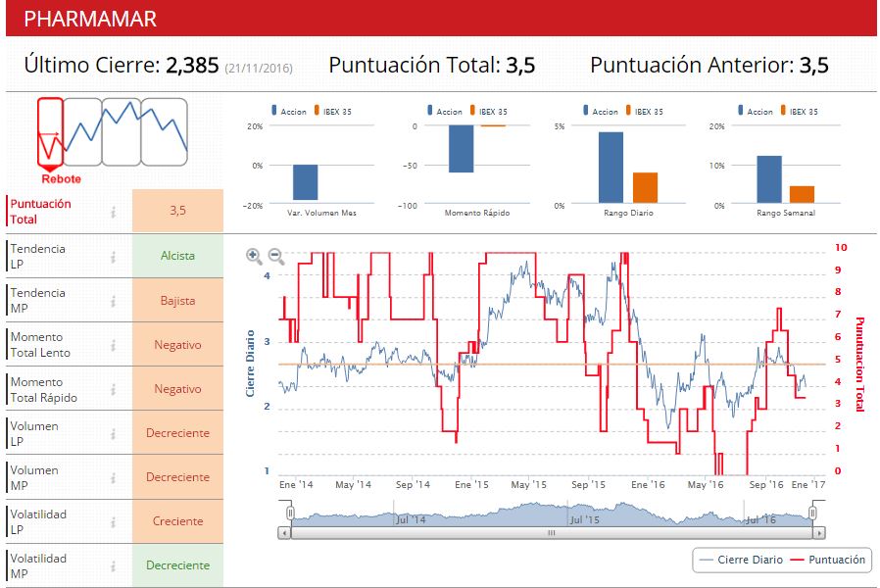Image resolution: width=880 pixels, height=588 pixels.
Task: Toggle Accion legend in Momento Rápido chart
Action: pos(445,111)
